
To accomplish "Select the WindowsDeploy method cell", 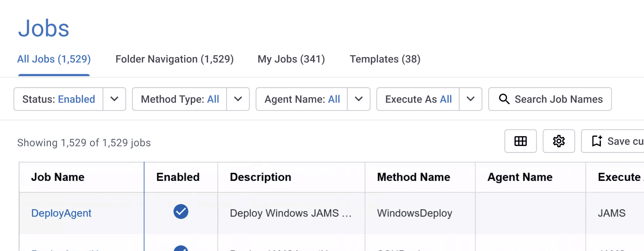I will 420,213.
